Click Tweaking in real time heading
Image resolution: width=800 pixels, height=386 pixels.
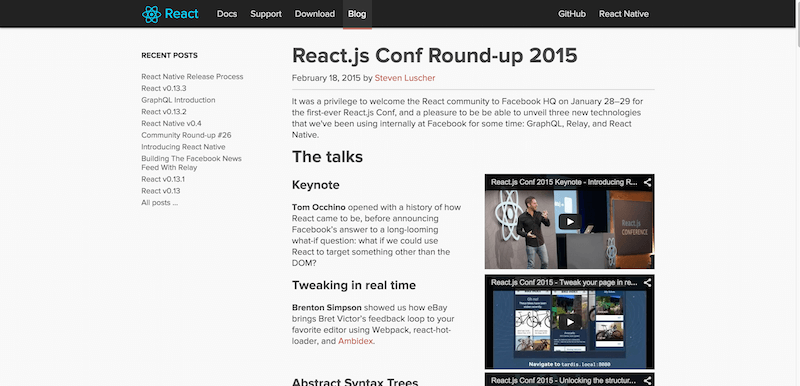tap(354, 285)
